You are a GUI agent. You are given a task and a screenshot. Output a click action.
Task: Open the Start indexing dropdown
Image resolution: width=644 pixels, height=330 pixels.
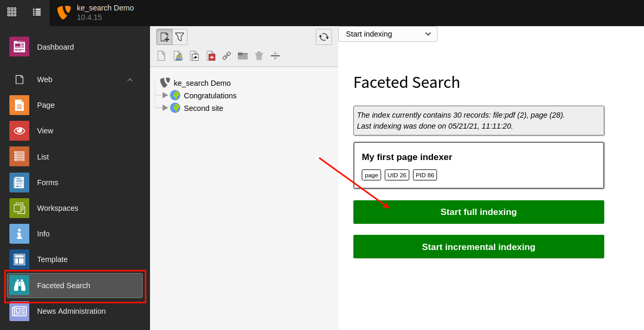(x=387, y=34)
